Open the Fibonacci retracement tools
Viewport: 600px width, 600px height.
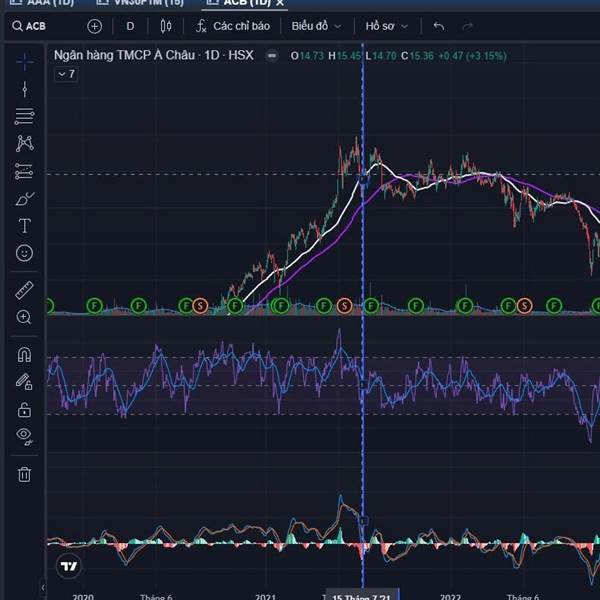(24, 116)
